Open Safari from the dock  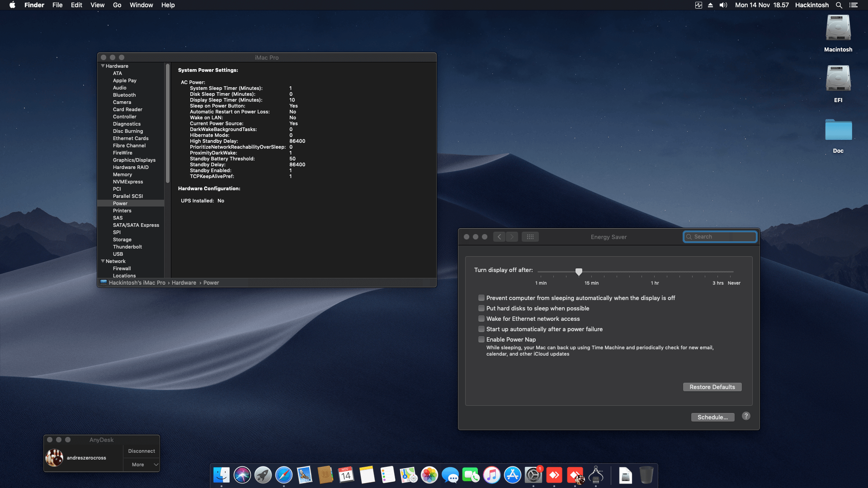point(284,475)
